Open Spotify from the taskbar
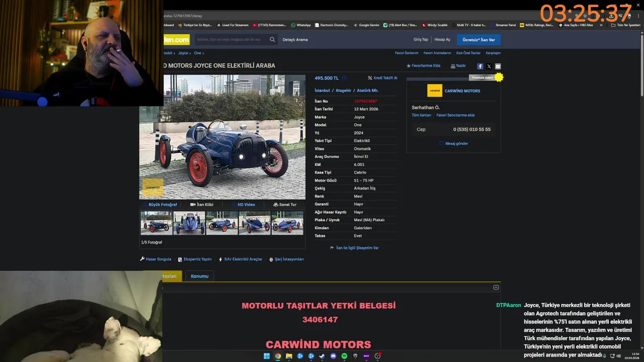644x362 pixels. [x=344, y=356]
